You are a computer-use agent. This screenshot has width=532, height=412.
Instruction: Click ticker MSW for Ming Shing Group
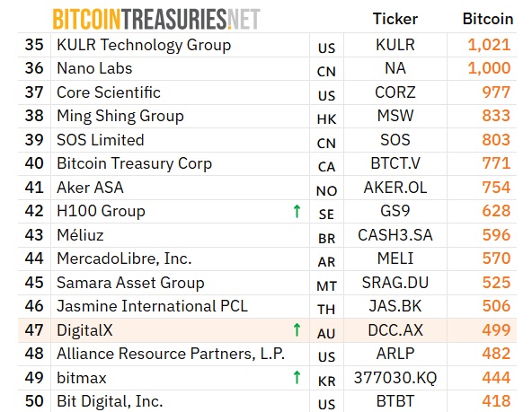[x=395, y=116]
